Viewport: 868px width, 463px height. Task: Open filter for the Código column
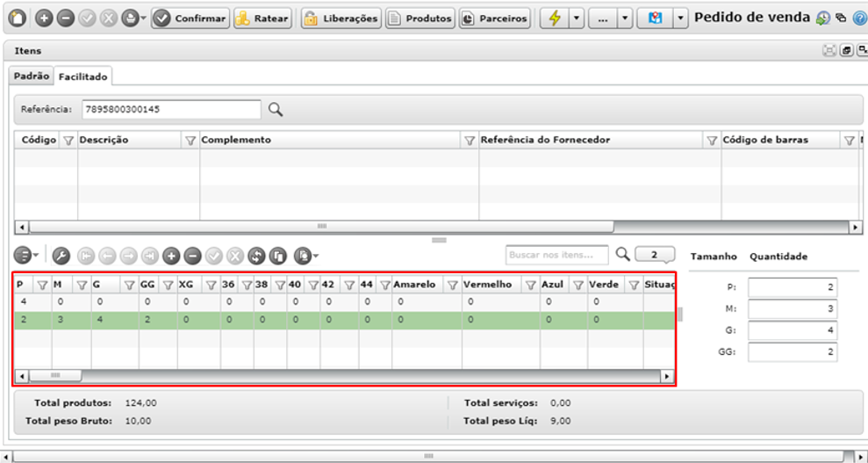(x=68, y=141)
